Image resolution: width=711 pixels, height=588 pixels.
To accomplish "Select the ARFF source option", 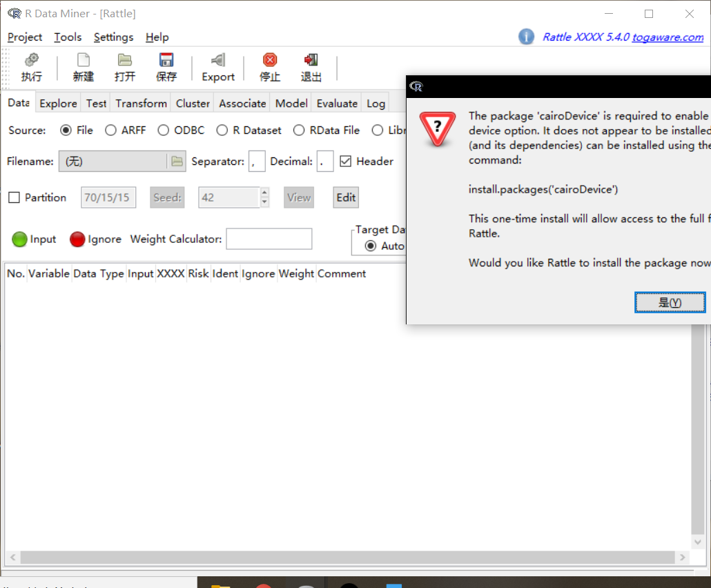I will coord(110,130).
